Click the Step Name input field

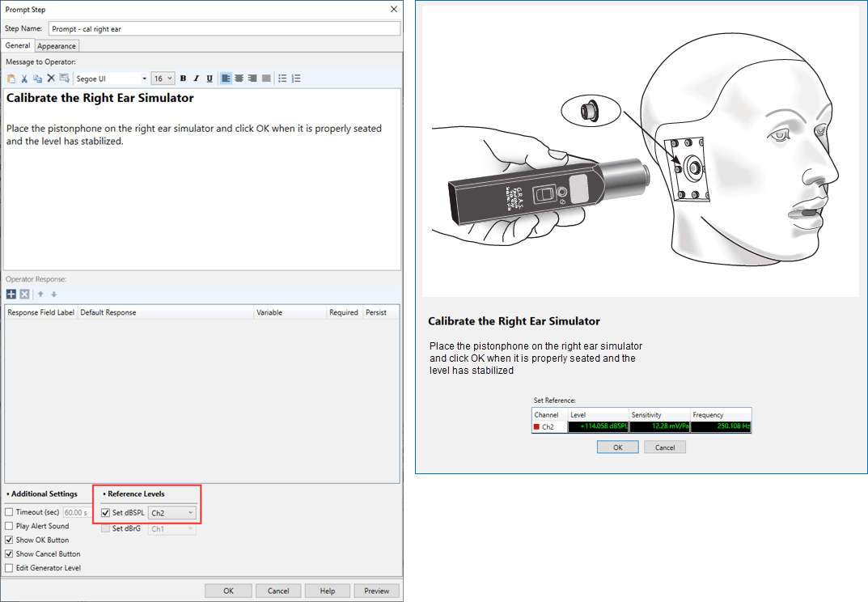coord(224,28)
